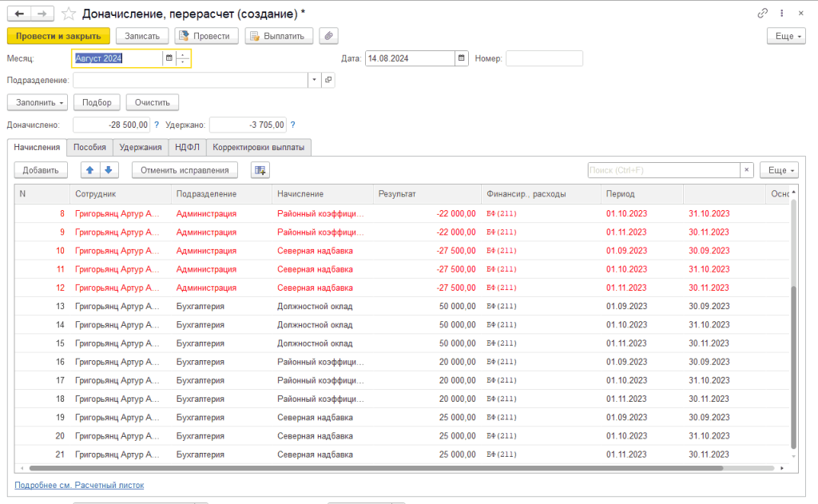Click the open icon beside Подразделение

tap(328, 80)
